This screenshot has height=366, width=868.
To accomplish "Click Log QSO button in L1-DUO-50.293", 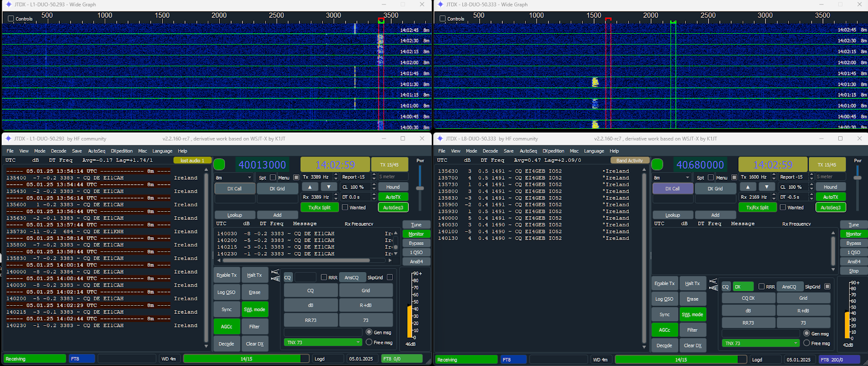I will (227, 292).
